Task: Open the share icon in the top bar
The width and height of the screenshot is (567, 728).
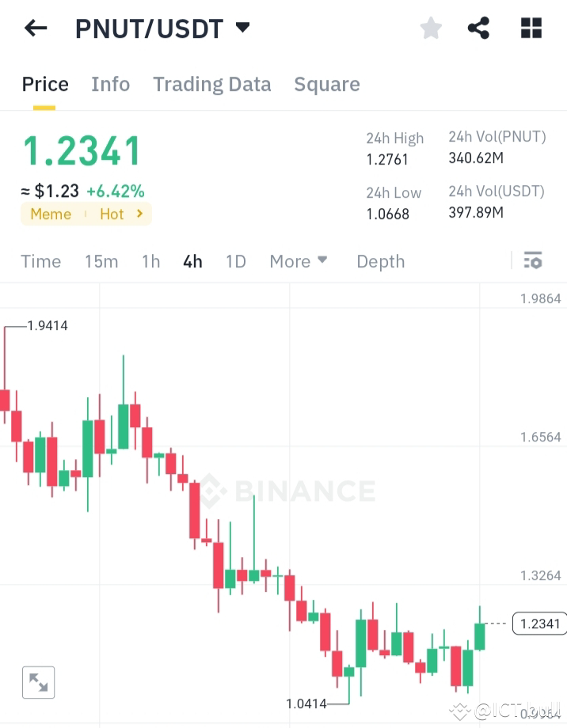Action: coord(478,28)
